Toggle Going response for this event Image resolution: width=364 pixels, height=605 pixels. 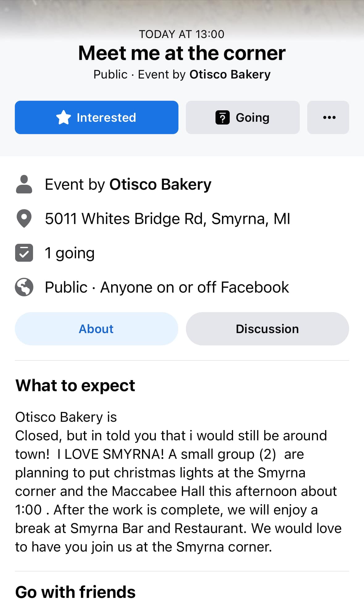point(243,117)
